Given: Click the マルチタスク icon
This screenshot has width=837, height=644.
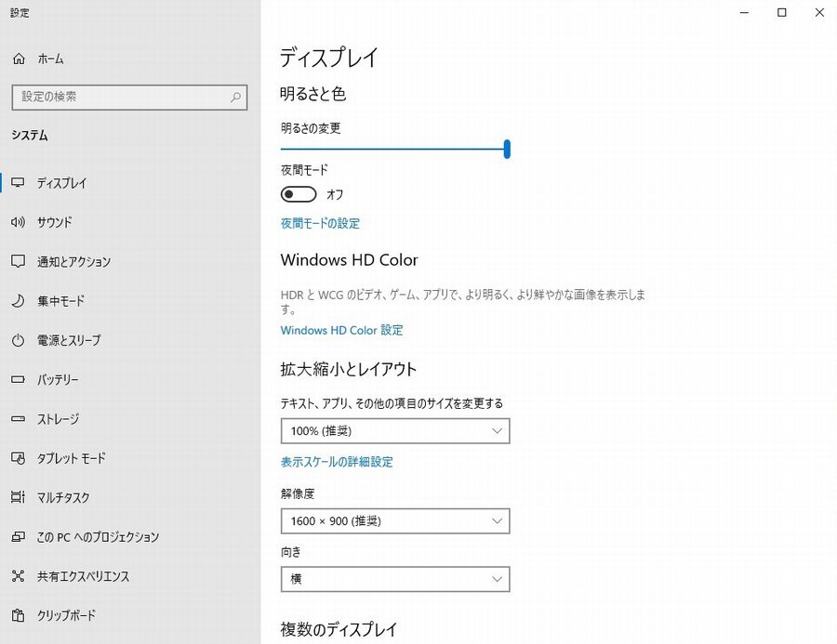Looking at the screenshot, I should click(x=18, y=497).
